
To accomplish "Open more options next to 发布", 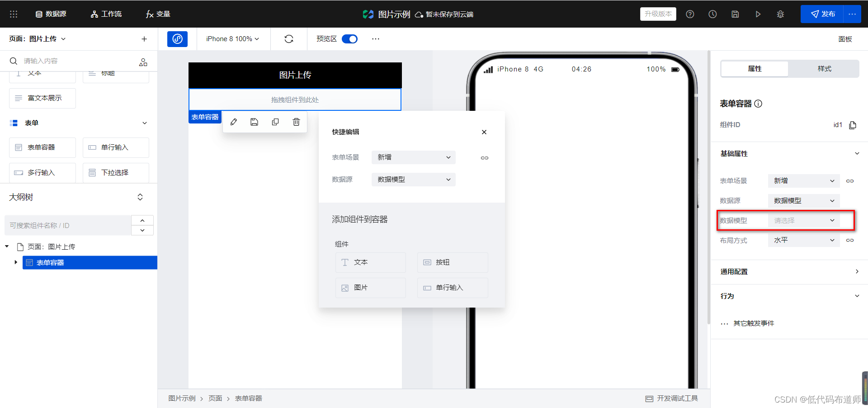I will click(852, 14).
